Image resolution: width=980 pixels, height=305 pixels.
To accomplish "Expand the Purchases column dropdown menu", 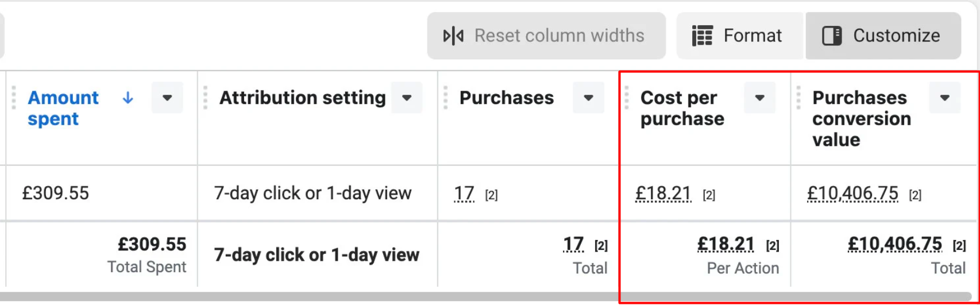I will tap(588, 98).
